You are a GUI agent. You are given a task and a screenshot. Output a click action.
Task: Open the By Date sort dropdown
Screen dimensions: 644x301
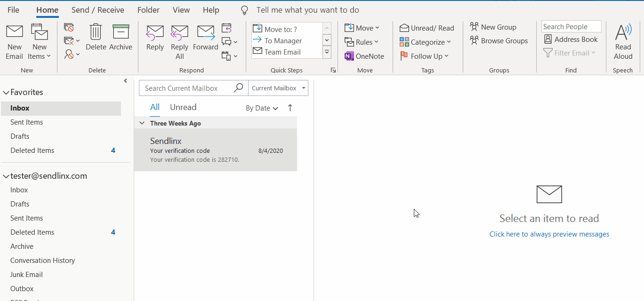[262, 108]
